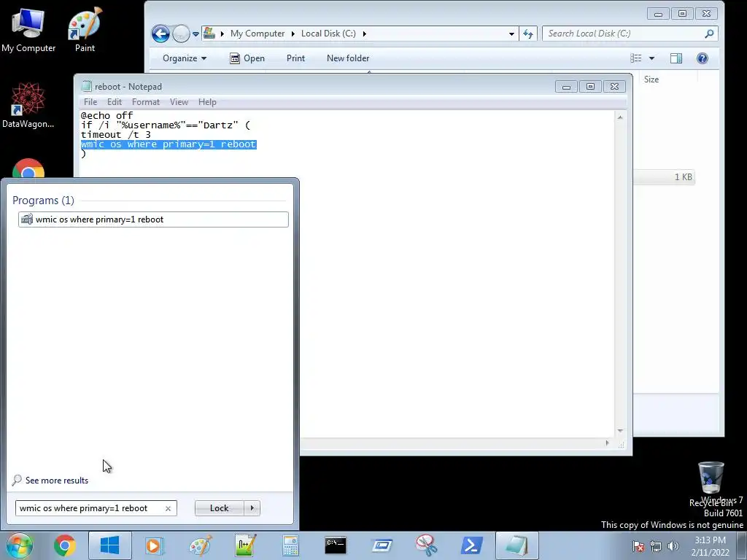
Task: Open the Windows logo taskbar icon
Action: 109,545
